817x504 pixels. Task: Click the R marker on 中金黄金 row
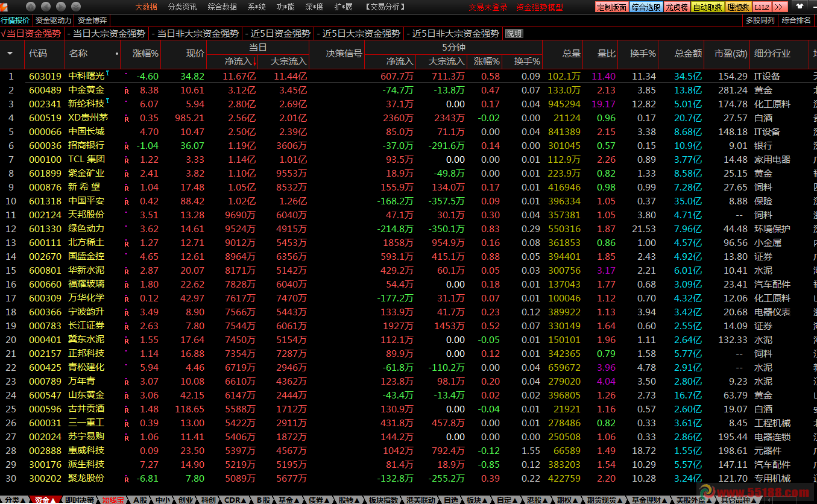(127, 91)
